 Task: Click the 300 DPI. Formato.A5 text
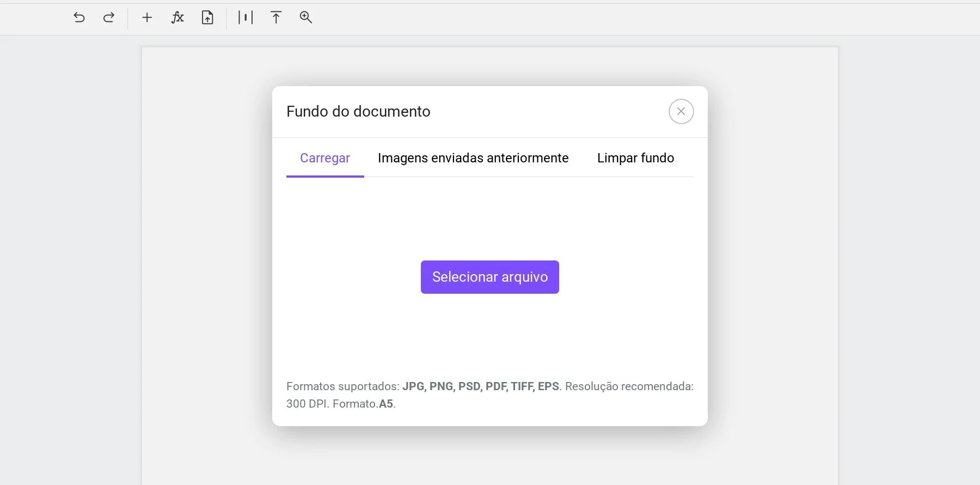[x=341, y=404]
